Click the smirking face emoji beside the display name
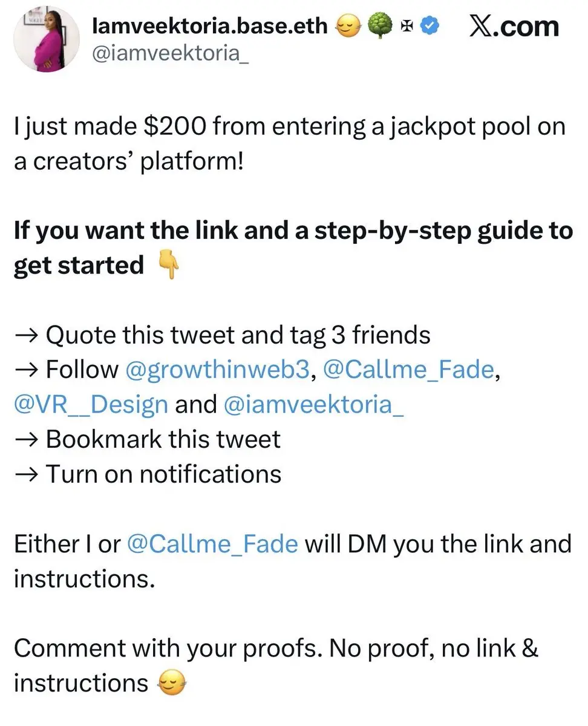Viewport: 588px width, 726px height. click(x=349, y=26)
